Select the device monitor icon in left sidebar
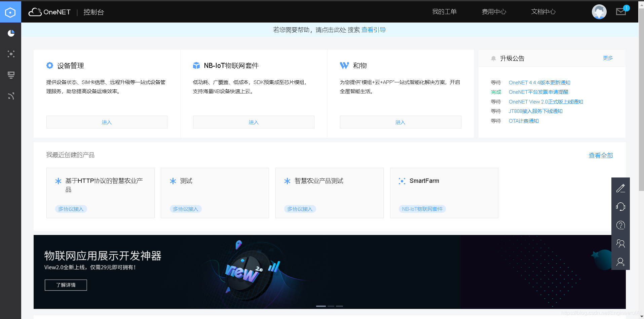 tap(11, 75)
